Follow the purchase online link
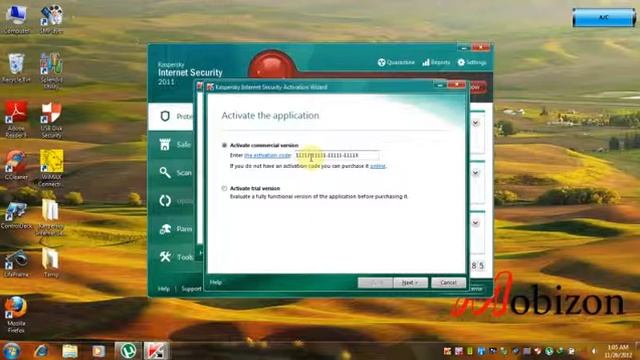640x360 pixels. tap(378, 166)
